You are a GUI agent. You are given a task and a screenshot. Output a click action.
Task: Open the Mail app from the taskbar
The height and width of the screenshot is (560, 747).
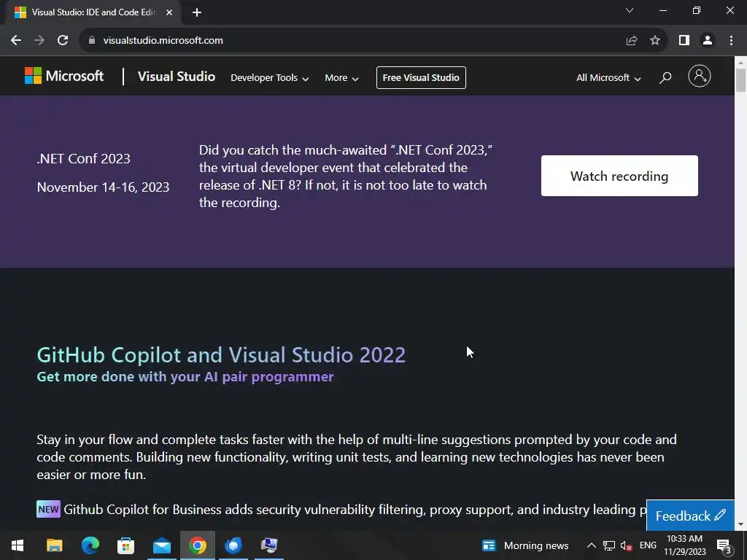(162, 545)
